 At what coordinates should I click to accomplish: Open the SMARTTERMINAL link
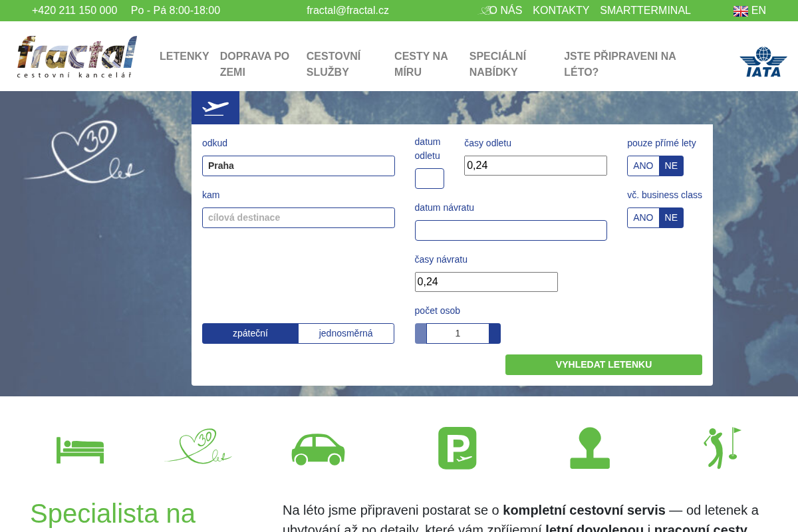(x=645, y=11)
